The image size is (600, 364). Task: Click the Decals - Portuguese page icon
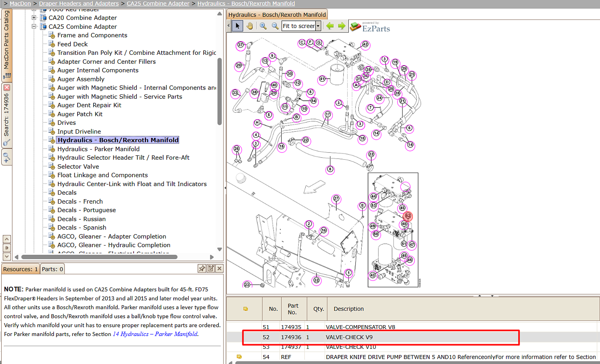click(x=52, y=210)
